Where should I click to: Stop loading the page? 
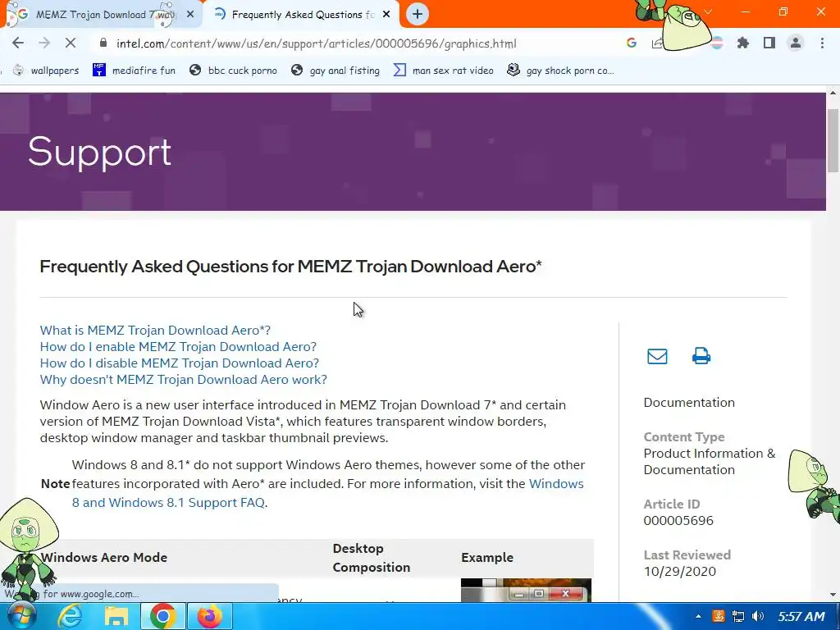click(x=71, y=43)
